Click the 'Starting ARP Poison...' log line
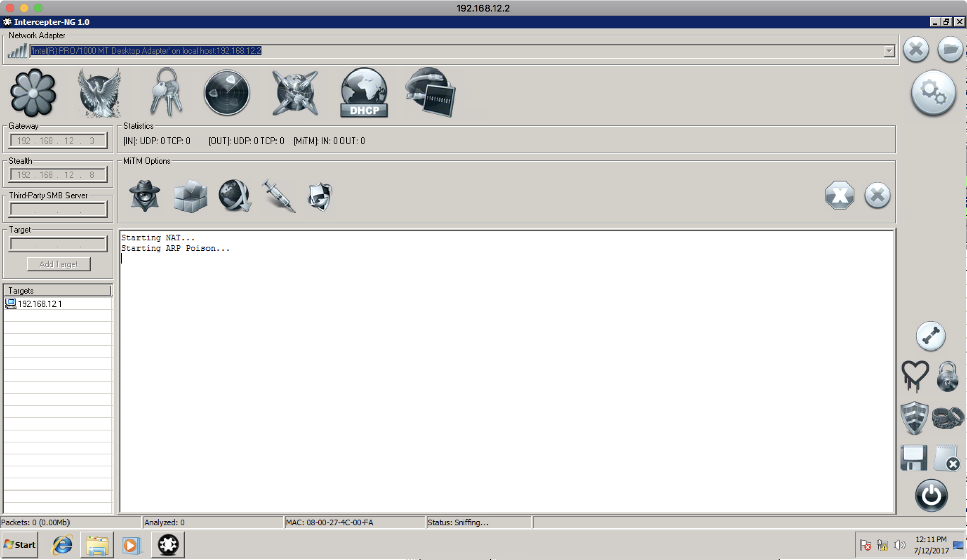 175,248
